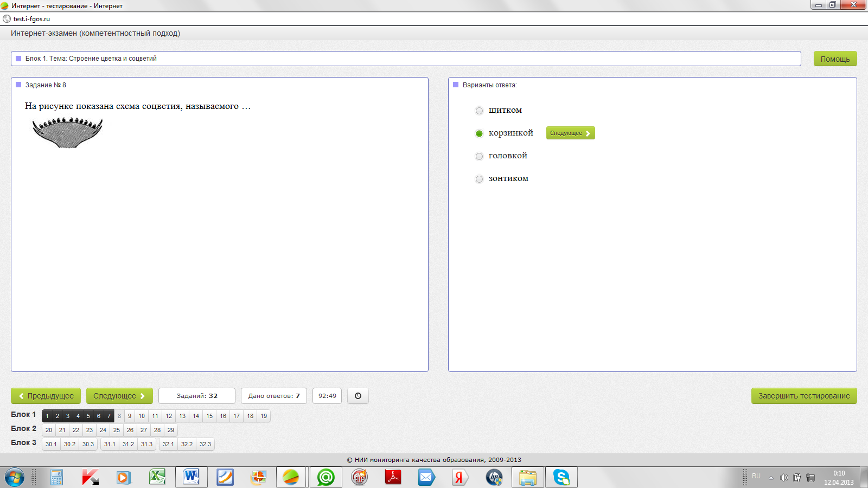
Task: Open Windows Explorer folder in the taskbar
Action: pos(527,478)
